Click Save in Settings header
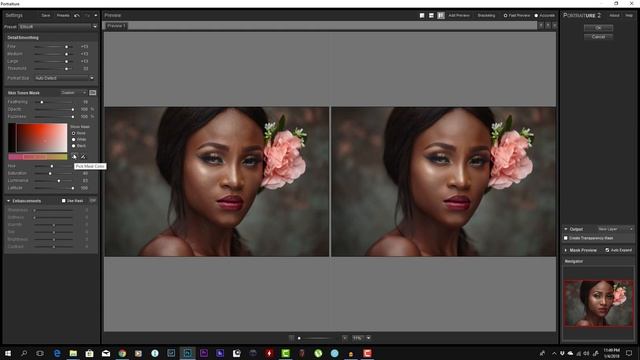The image size is (640, 360). [46, 16]
